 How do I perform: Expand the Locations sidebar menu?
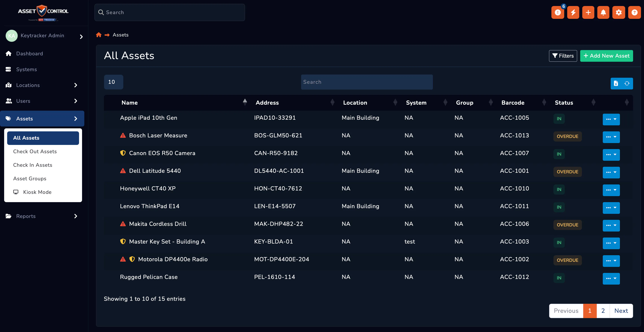coord(76,85)
